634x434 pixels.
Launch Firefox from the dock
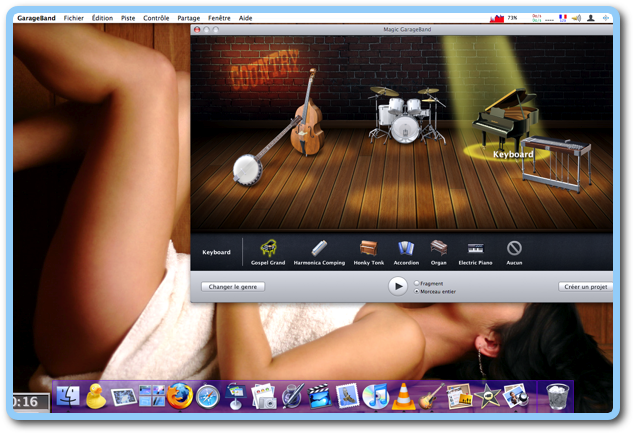click(180, 396)
